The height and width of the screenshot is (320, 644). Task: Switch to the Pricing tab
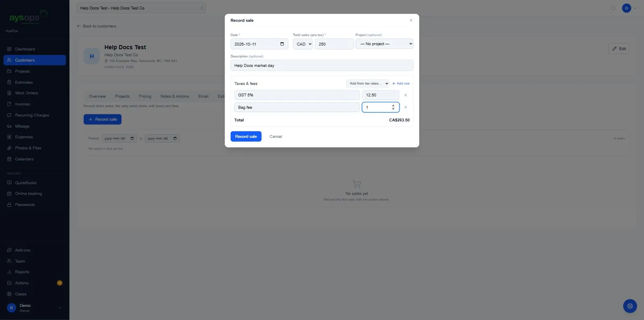coord(145,96)
